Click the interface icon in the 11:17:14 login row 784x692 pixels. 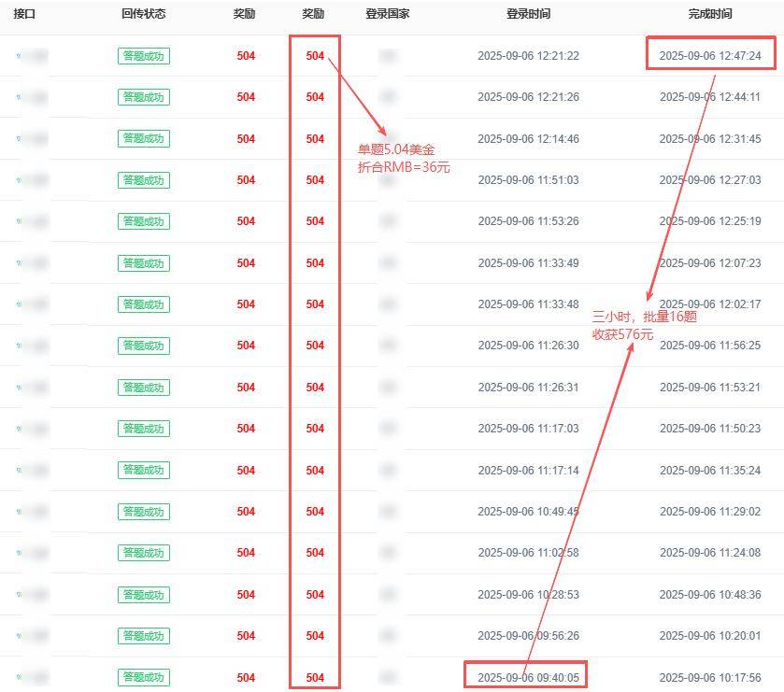(19, 471)
